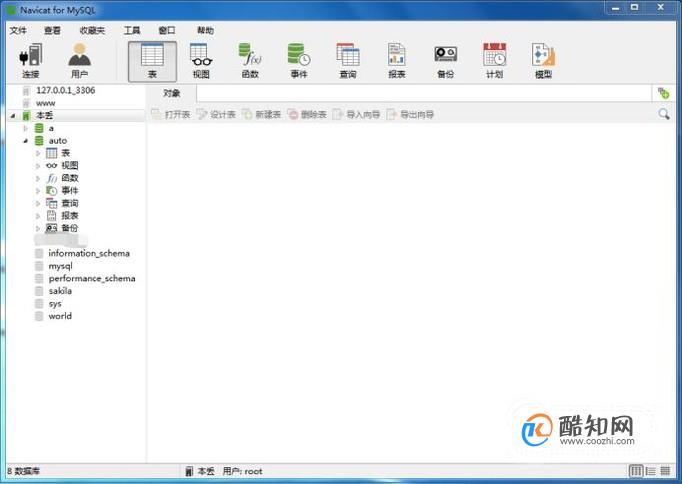Viewport: 682px width, 484px height.
Task: Click the 本丢 connection icon in tree
Action: 27,116
